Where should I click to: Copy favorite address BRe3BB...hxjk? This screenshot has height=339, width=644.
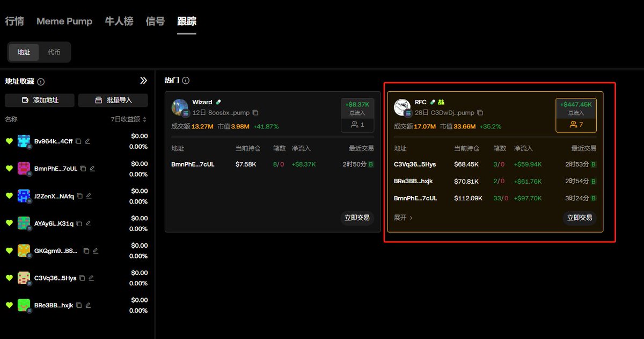(79, 305)
